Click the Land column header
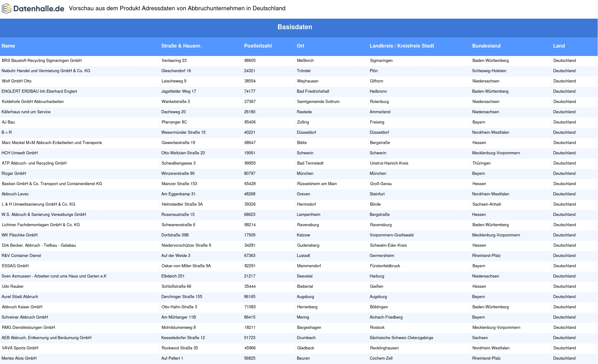 click(x=559, y=46)
